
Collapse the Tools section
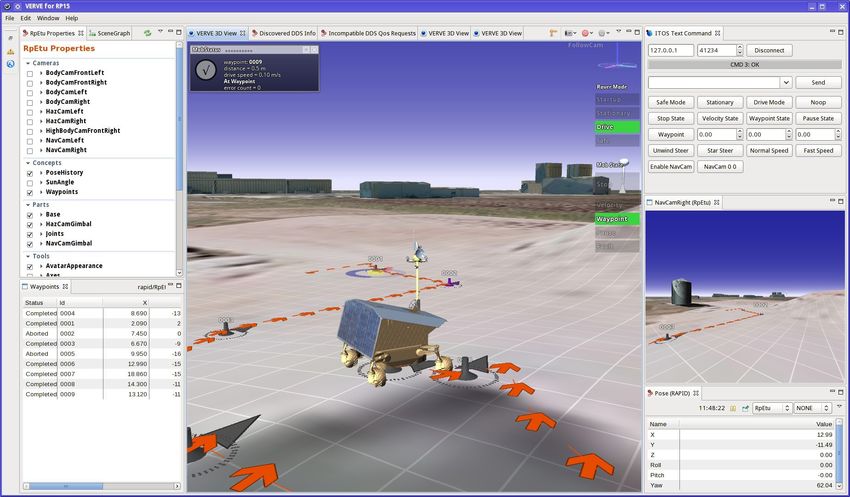[x=28, y=256]
